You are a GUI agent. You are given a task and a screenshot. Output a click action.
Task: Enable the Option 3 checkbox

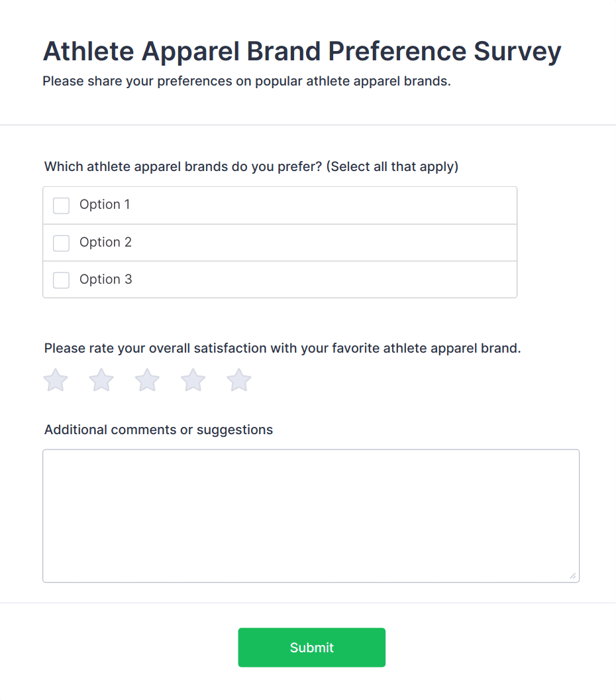[62, 280]
